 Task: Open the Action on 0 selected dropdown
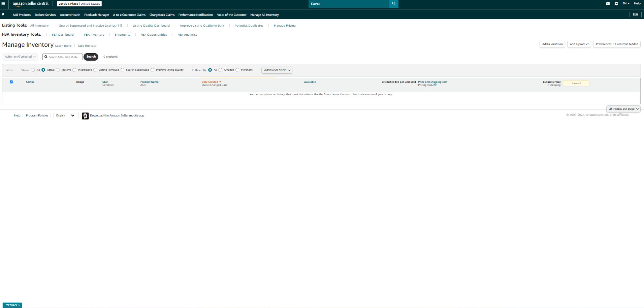point(20,57)
